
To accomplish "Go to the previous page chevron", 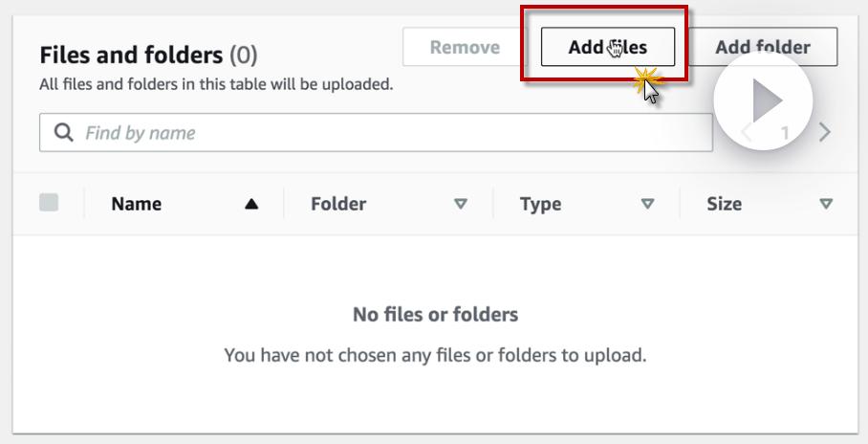I will click(x=747, y=133).
